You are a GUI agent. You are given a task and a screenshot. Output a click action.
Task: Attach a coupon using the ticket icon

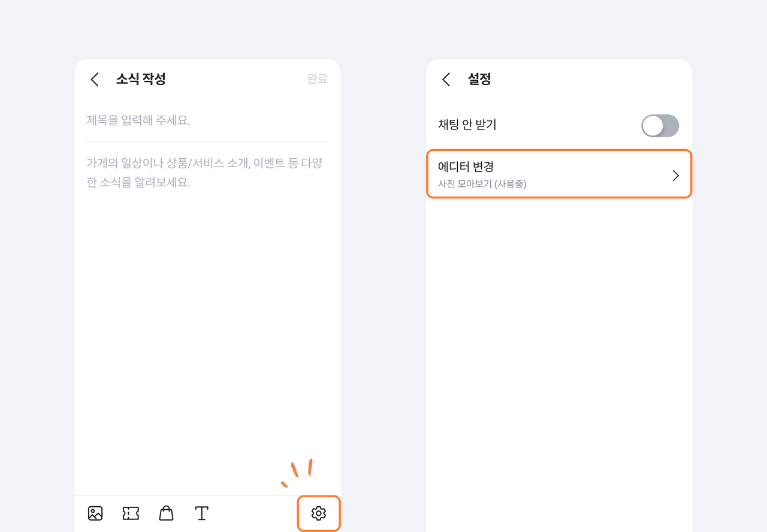coord(131,513)
